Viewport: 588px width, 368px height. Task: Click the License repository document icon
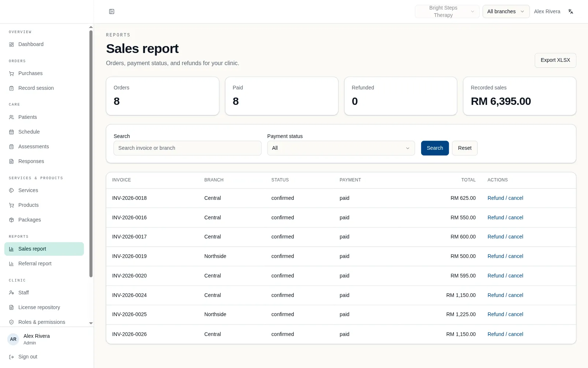(x=11, y=308)
